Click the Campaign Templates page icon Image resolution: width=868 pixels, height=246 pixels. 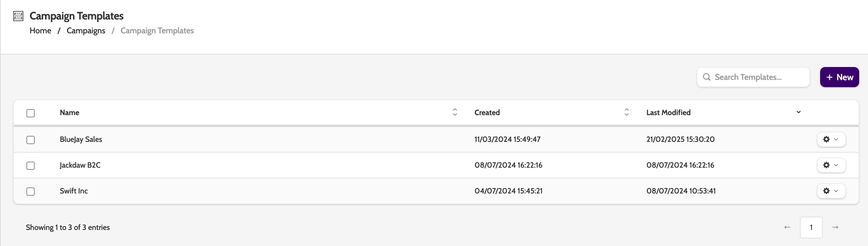click(x=18, y=16)
